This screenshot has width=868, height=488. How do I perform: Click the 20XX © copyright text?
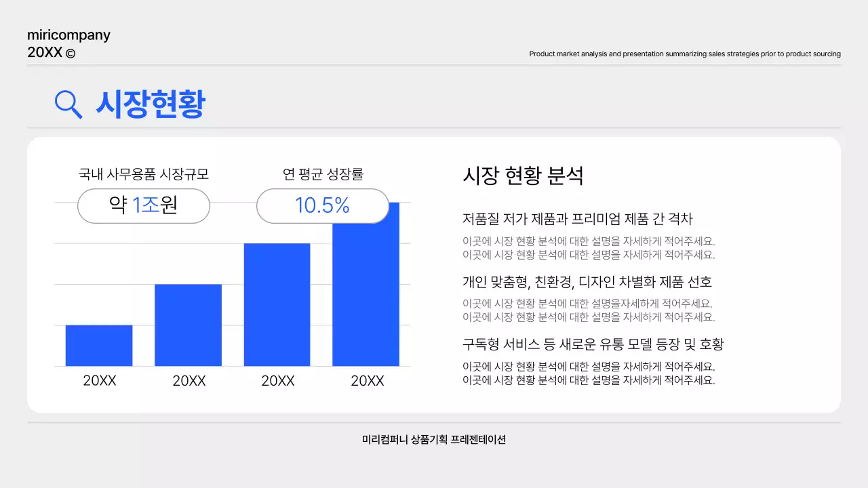pos(50,52)
